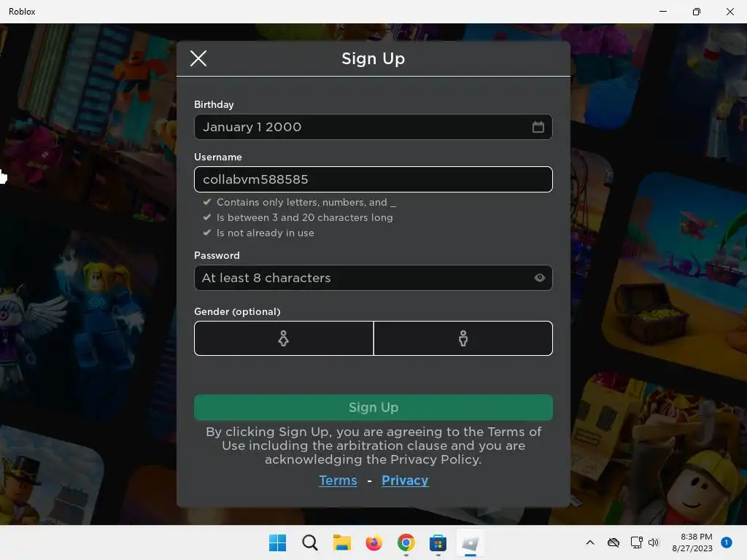Focus the Username input field
The image size is (747, 560).
pyautogui.click(x=373, y=179)
